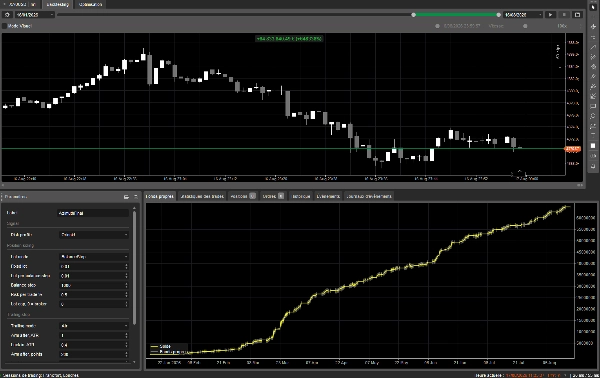
Task: Open the menu icon in Paramètres panel header
Action: coord(135,197)
